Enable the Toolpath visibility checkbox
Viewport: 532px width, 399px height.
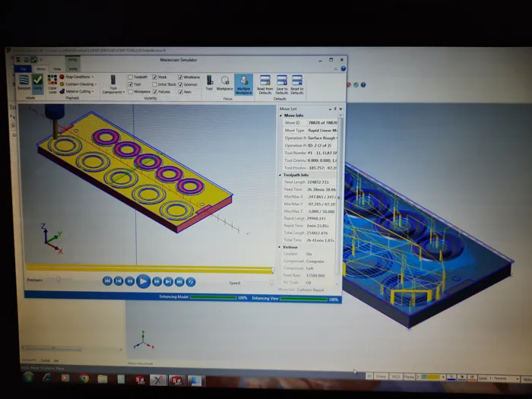130,78
